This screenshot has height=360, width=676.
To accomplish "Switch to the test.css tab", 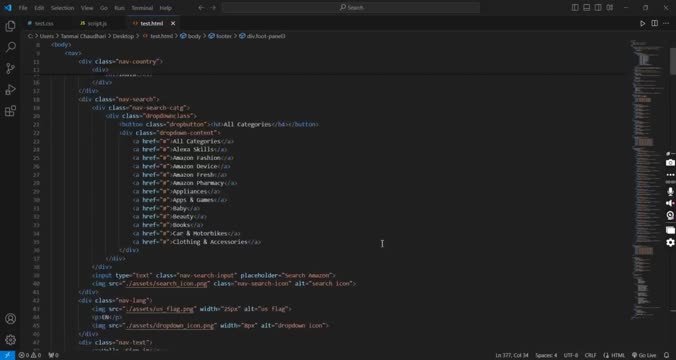I will [44, 23].
